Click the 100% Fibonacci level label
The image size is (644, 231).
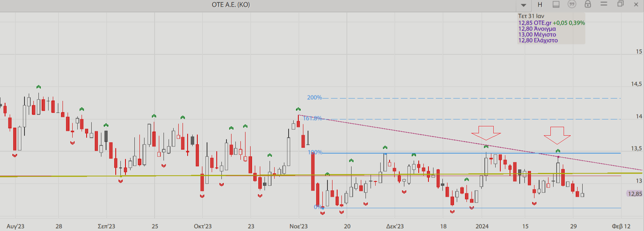315,152
